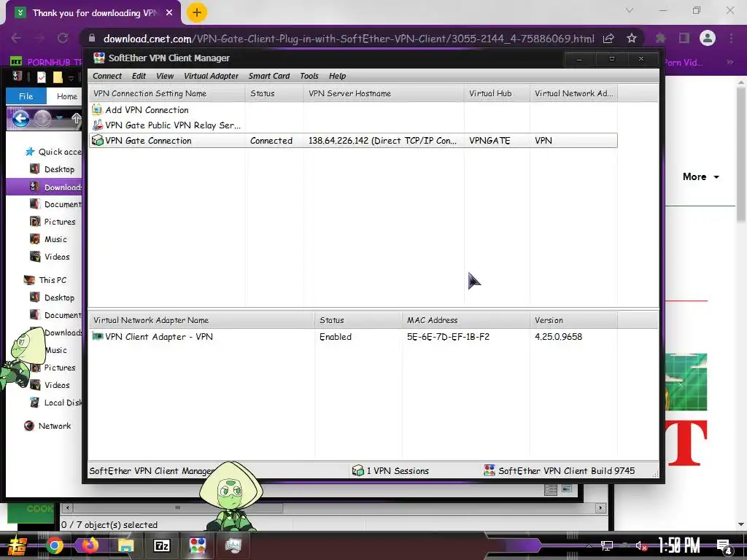Select Desktop under Quick access
747x560 pixels.
tap(59, 169)
